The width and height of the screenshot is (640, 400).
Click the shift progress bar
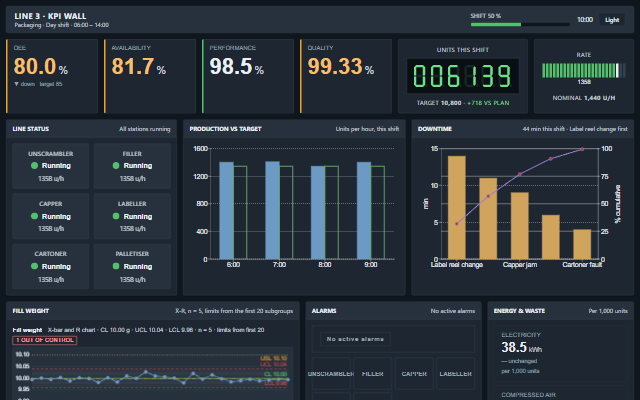(520, 24)
